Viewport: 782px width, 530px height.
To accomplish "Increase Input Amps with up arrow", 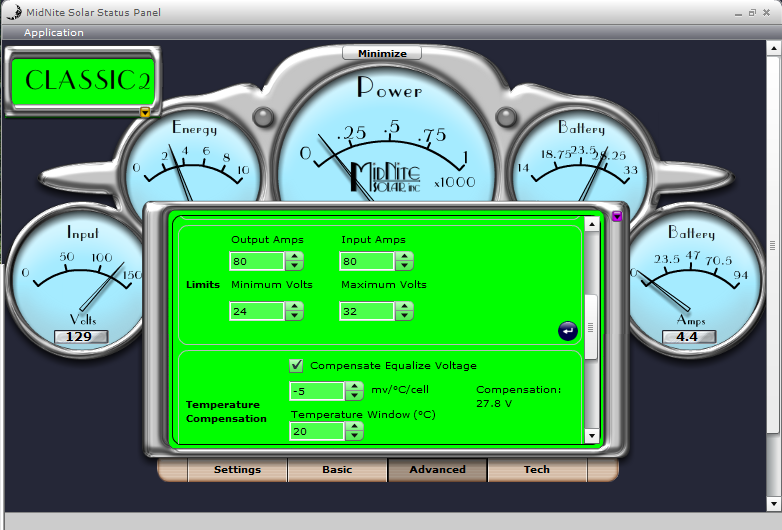I will (x=404, y=257).
